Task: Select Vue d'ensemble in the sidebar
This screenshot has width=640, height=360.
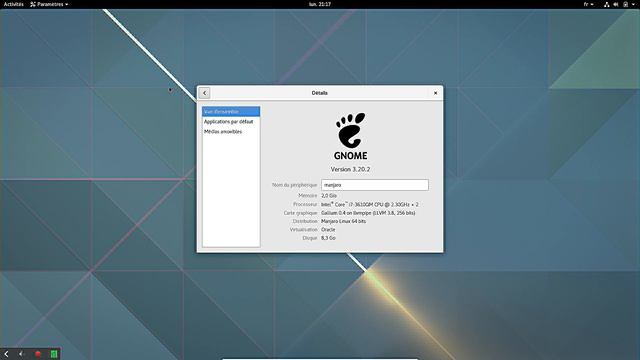Action: [231, 111]
